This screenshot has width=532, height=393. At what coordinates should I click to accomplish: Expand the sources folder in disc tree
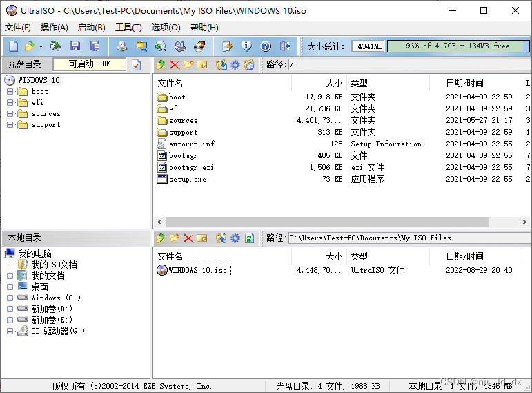(10, 114)
